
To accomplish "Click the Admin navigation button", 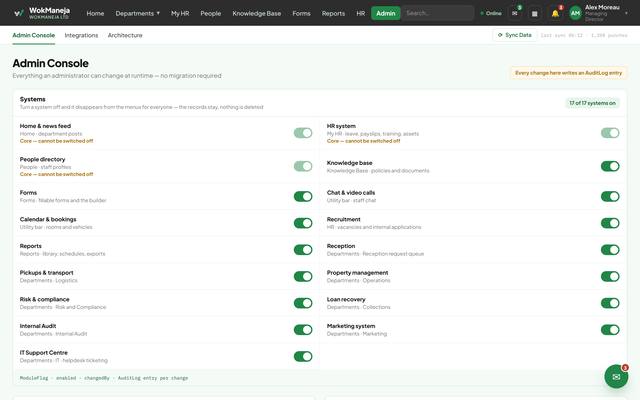I will 386,13.
